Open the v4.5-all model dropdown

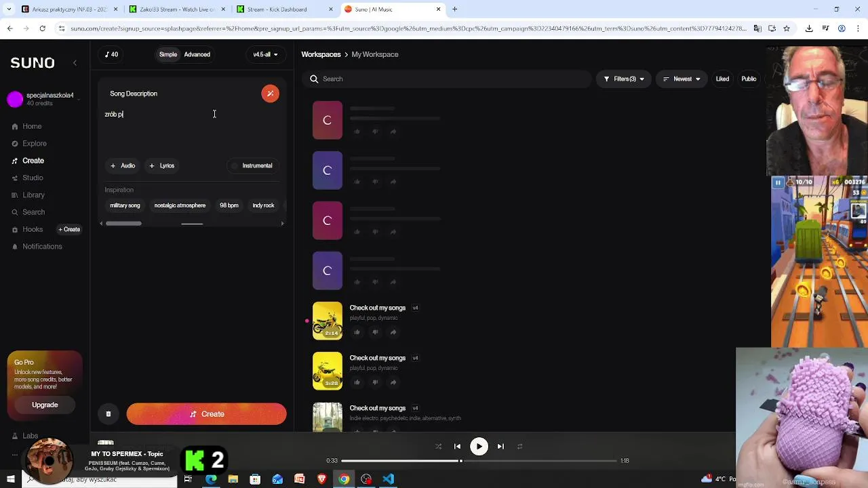click(x=265, y=54)
